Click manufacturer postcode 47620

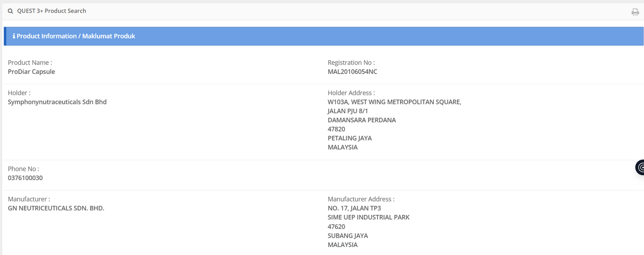pyautogui.click(x=336, y=226)
